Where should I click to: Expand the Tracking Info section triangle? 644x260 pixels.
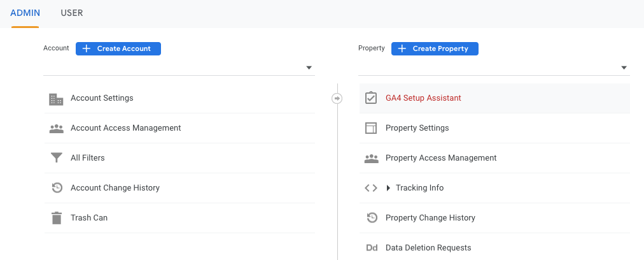(x=388, y=188)
